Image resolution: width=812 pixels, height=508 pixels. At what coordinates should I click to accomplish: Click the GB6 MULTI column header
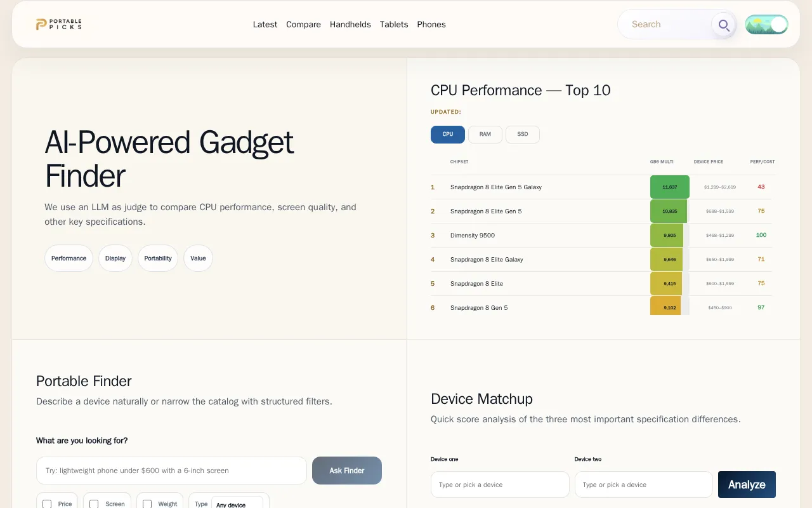662,162
